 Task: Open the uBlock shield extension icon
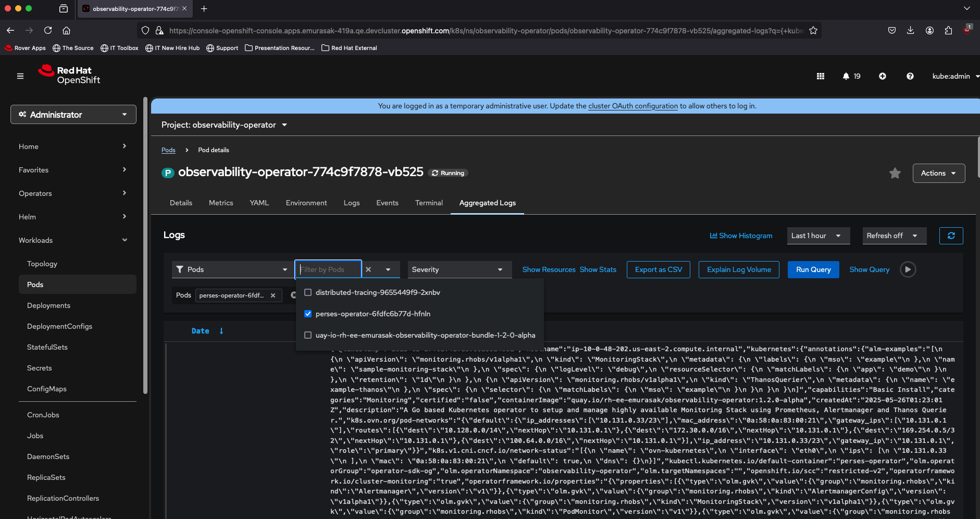(967, 29)
